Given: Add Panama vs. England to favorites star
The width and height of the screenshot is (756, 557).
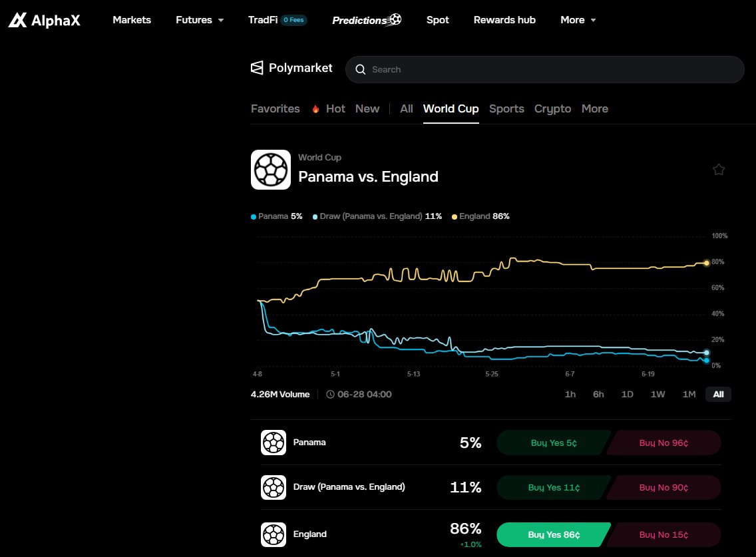Looking at the screenshot, I should (x=718, y=170).
